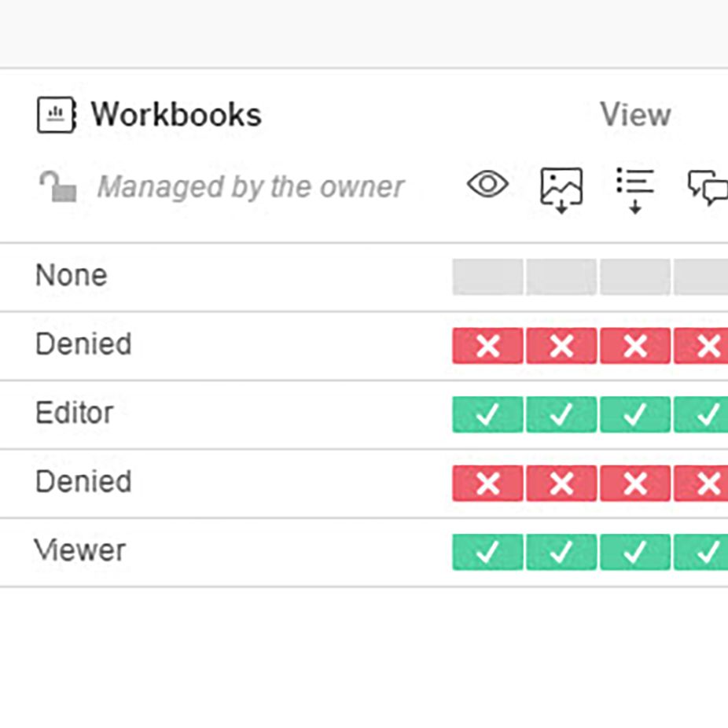The height and width of the screenshot is (728, 728).
Task: Click the comments speech bubble icon
Action: point(708,188)
